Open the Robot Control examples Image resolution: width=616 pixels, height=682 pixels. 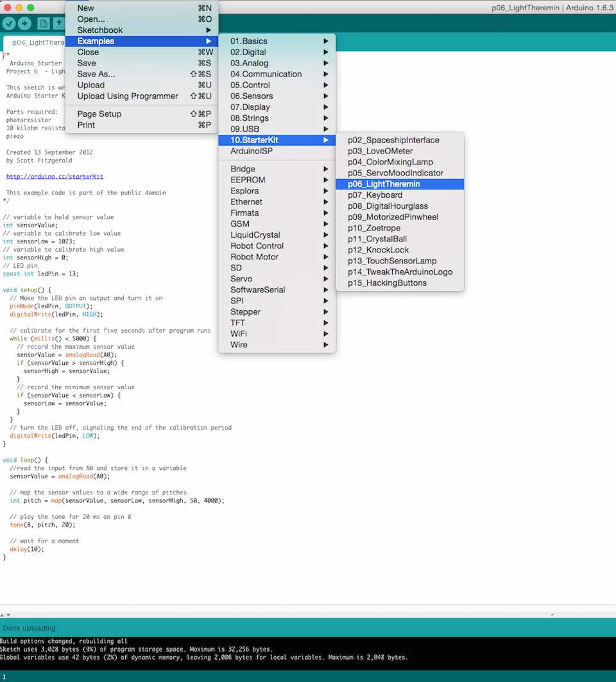[x=277, y=246]
